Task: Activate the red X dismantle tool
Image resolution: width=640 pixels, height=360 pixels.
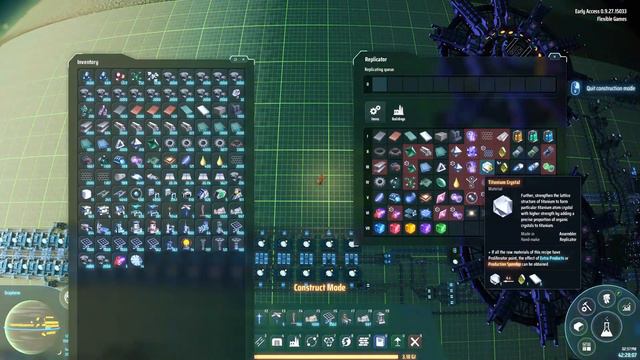Action: (x=415, y=341)
